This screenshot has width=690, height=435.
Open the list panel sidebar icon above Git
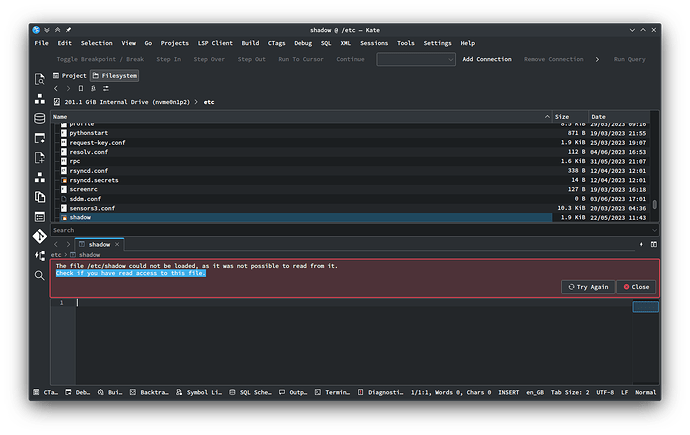[40, 217]
